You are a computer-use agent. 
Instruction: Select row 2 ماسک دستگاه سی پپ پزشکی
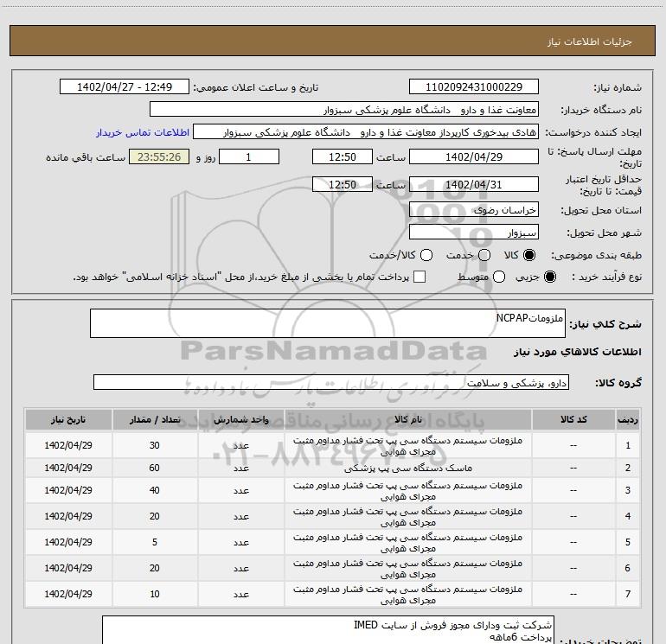(408, 468)
